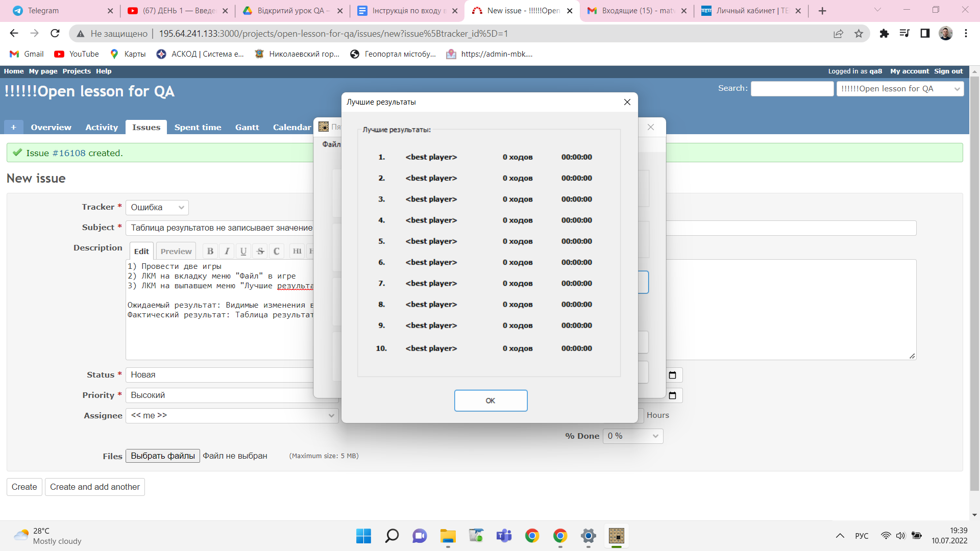This screenshot has width=980, height=551.
Task: Click the Bold formatting icon
Action: [x=210, y=251]
